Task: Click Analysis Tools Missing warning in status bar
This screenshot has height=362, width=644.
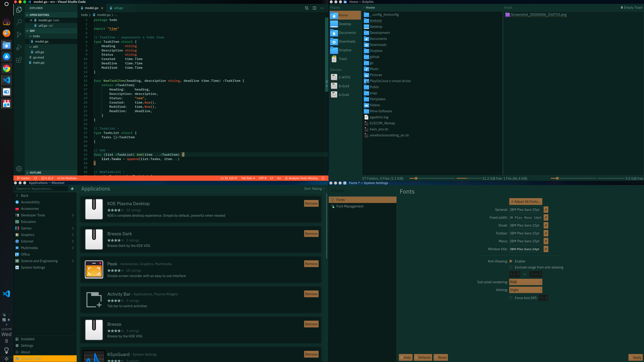Action: 301,178
